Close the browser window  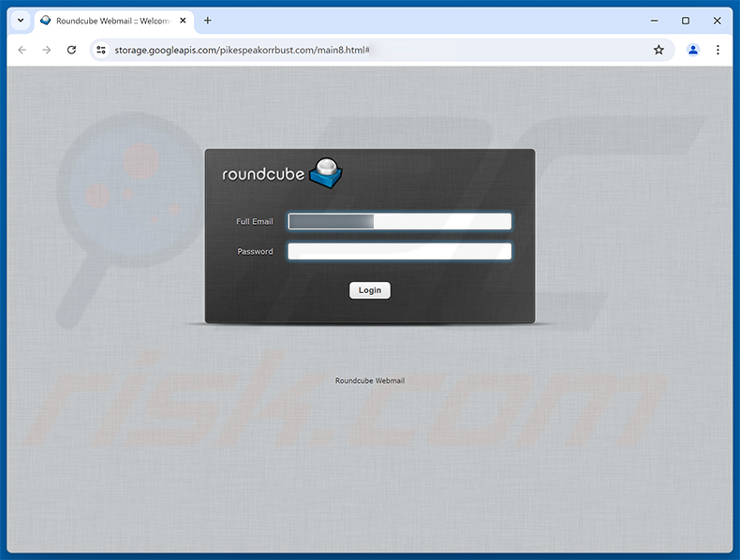(x=717, y=21)
